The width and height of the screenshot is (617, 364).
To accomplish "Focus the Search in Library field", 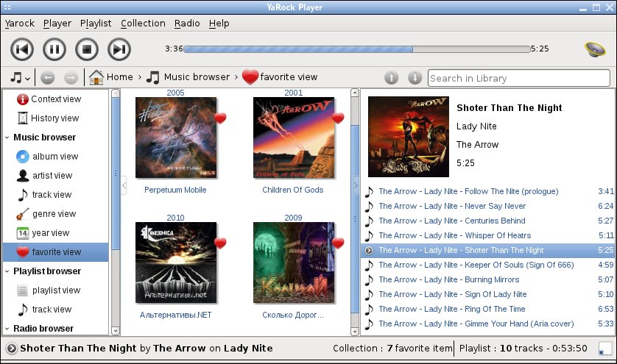I will (518, 78).
